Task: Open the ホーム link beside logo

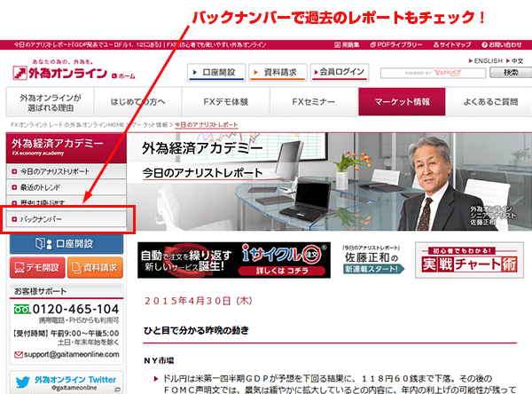Action: point(123,76)
